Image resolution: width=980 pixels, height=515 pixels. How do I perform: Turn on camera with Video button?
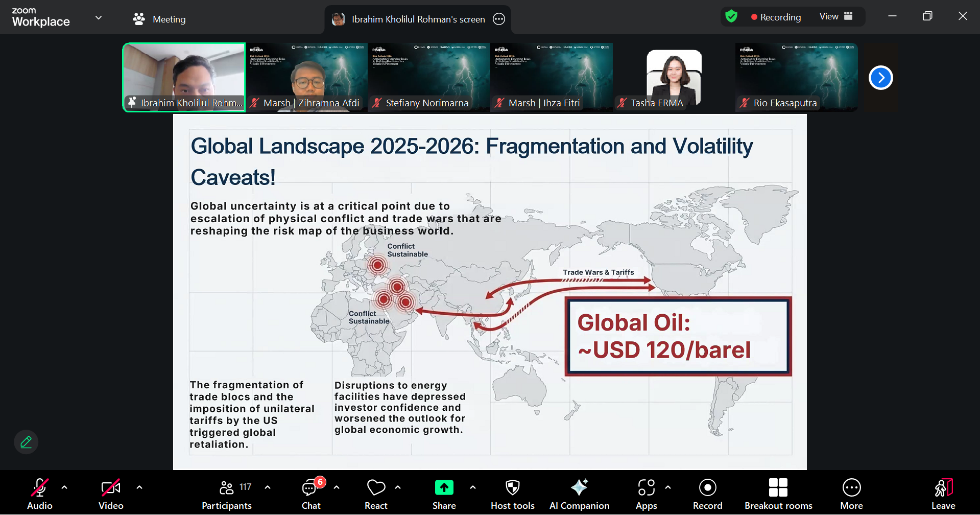pos(111,494)
